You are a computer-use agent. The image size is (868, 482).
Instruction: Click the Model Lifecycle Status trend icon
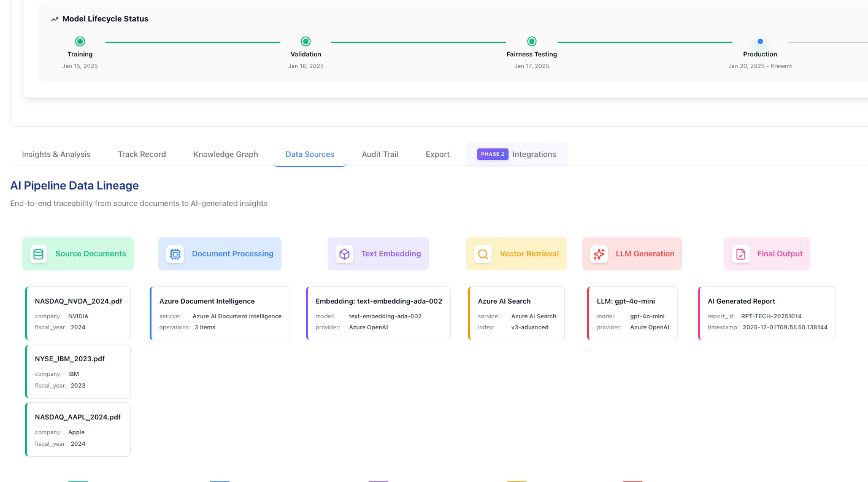(x=54, y=18)
